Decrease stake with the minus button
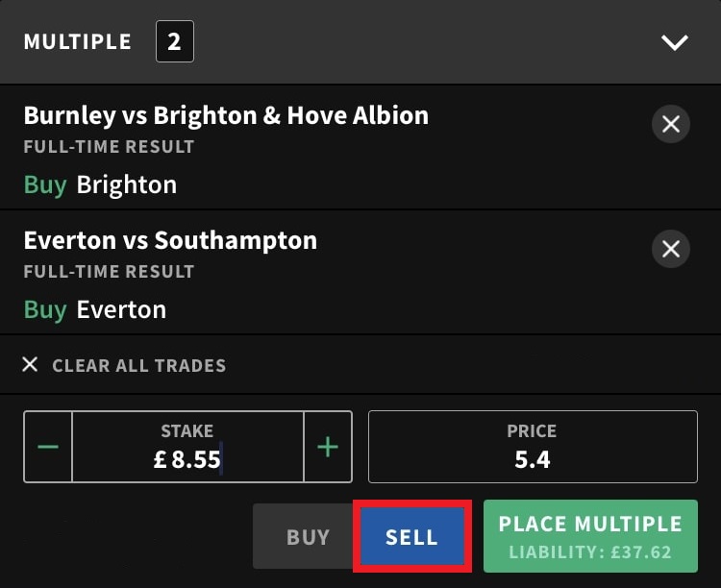This screenshot has height=588, width=721. [48, 447]
